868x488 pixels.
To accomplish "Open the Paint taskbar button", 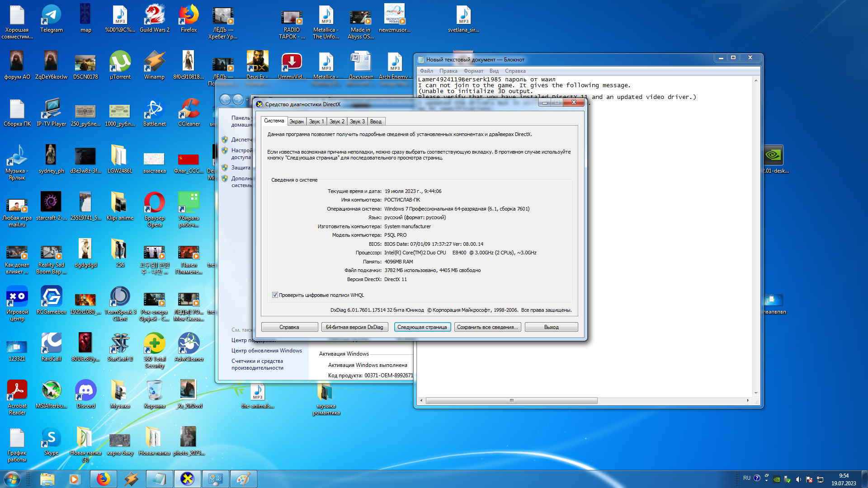I will coord(243,479).
